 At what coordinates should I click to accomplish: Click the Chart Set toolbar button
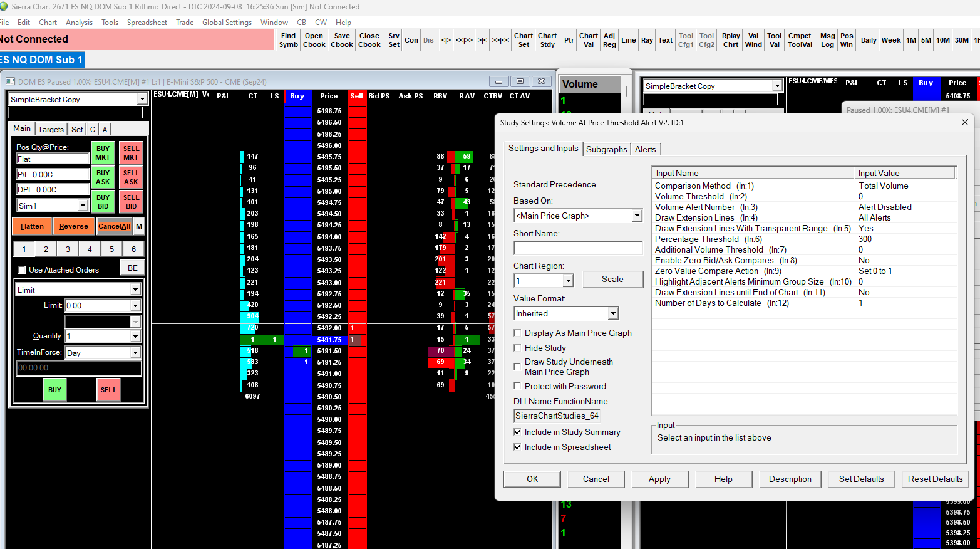click(524, 40)
